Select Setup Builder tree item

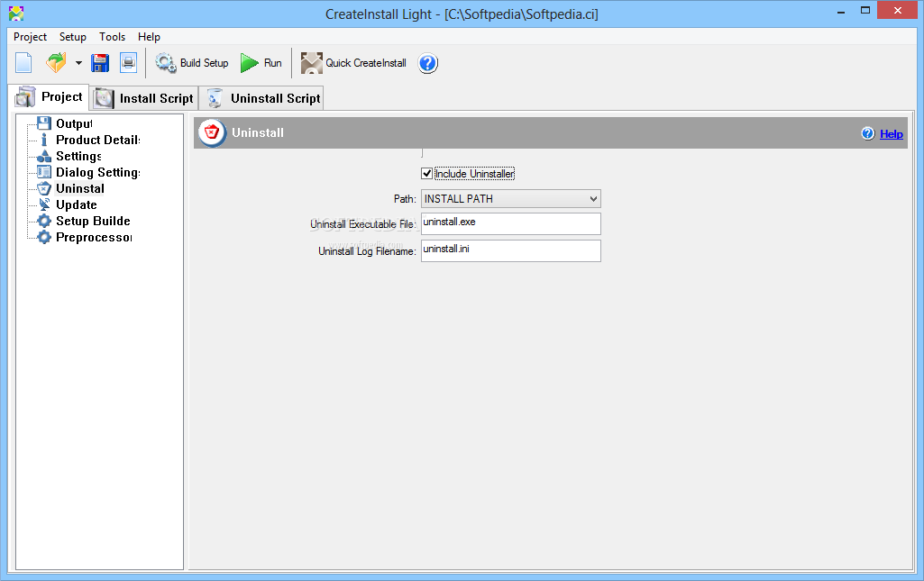pyautogui.click(x=93, y=221)
